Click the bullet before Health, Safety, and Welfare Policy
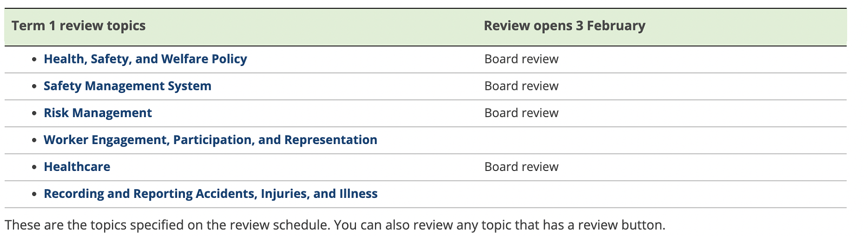This screenshot has width=868, height=236. (x=34, y=59)
